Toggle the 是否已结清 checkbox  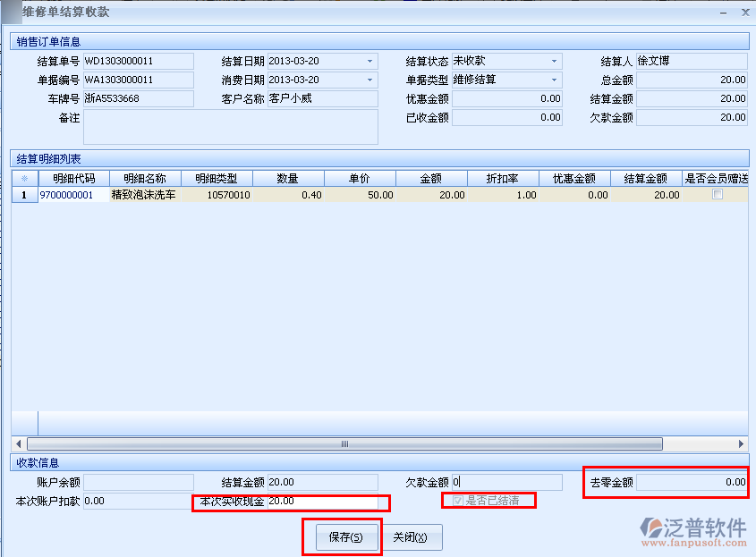click(x=458, y=501)
